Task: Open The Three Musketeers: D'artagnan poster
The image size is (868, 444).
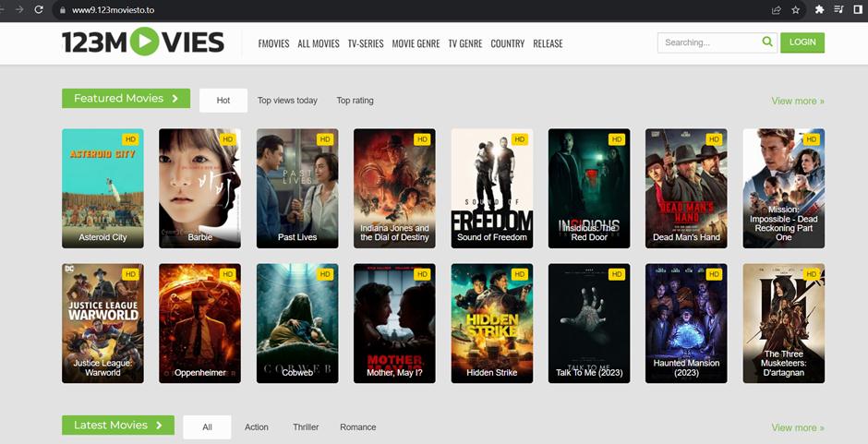Action: click(784, 323)
